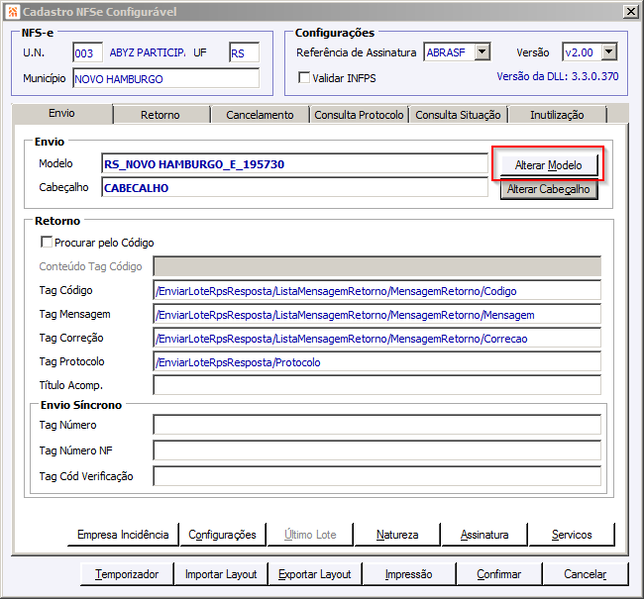Screen dimensions: 644x599
Task: Switch to the Retorno tab
Action: (x=161, y=115)
